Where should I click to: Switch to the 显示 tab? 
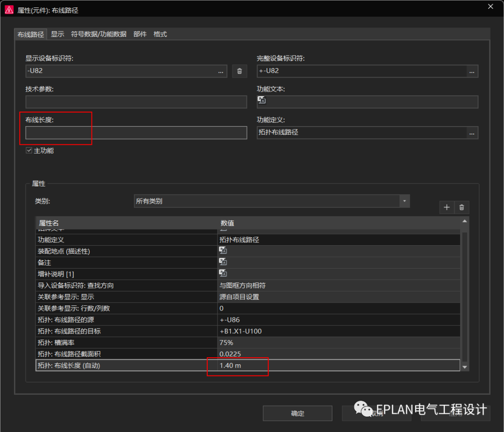tap(57, 34)
